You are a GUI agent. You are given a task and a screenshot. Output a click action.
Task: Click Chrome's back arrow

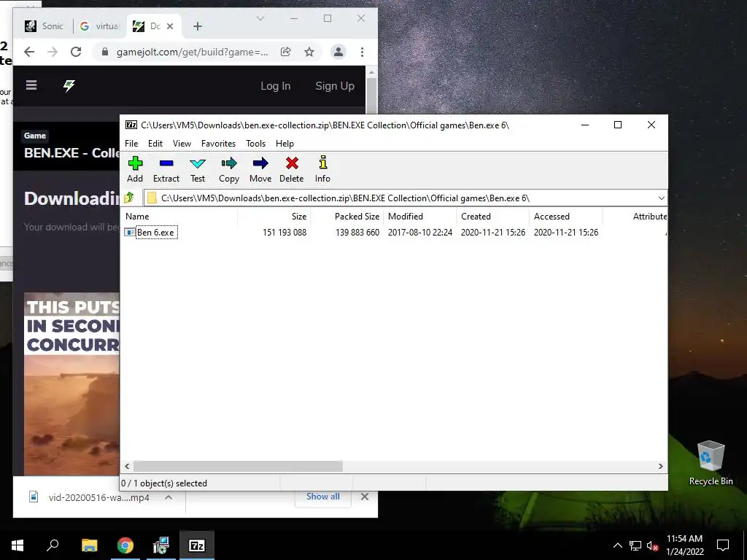(x=29, y=52)
